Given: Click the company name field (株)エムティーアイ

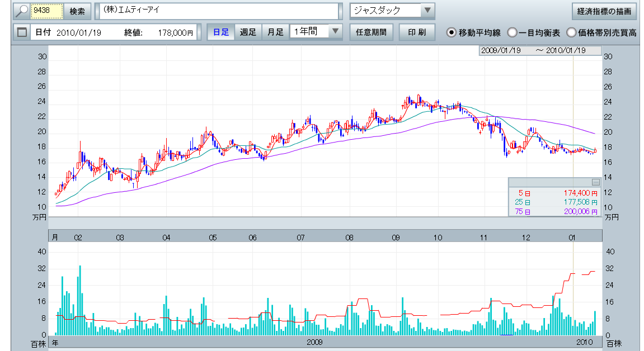Looking at the screenshot, I should (218, 11).
